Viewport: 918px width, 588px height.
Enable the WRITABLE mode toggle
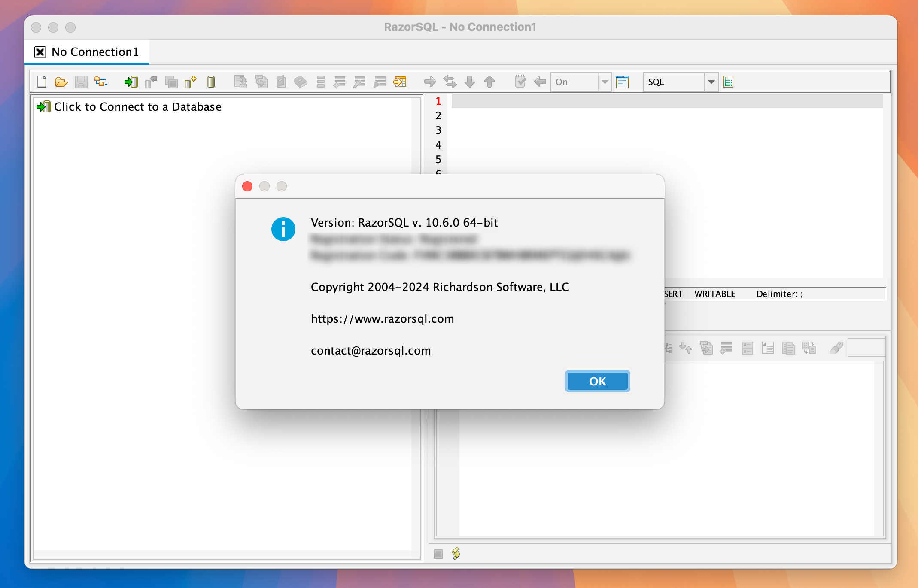pyautogui.click(x=714, y=294)
